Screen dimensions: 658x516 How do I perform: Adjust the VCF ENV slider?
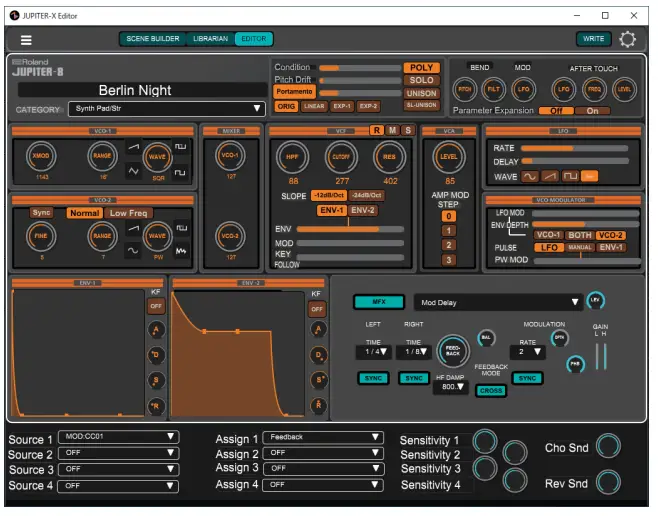pyautogui.click(x=350, y=230)
